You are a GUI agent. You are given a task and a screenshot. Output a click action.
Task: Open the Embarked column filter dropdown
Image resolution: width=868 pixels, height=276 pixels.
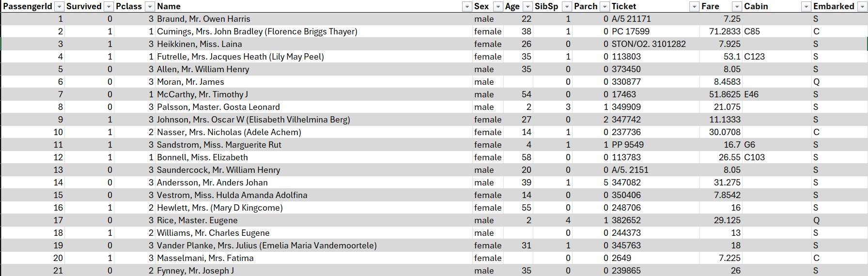coord(862,6)
